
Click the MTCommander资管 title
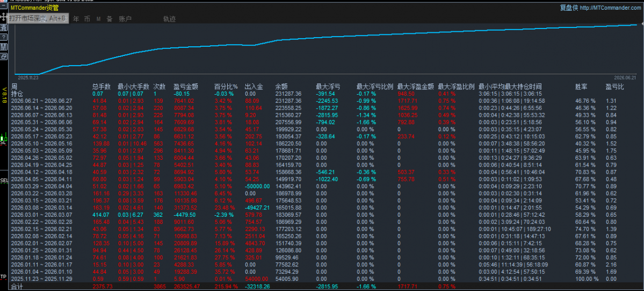click(x=34, y=8)
